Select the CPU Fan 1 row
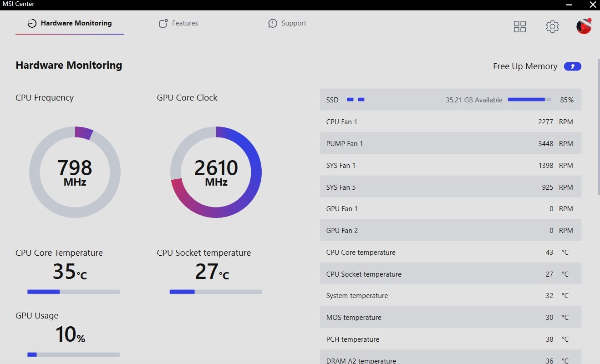This screenshot has height=364, width=600. tap(451, 121)
